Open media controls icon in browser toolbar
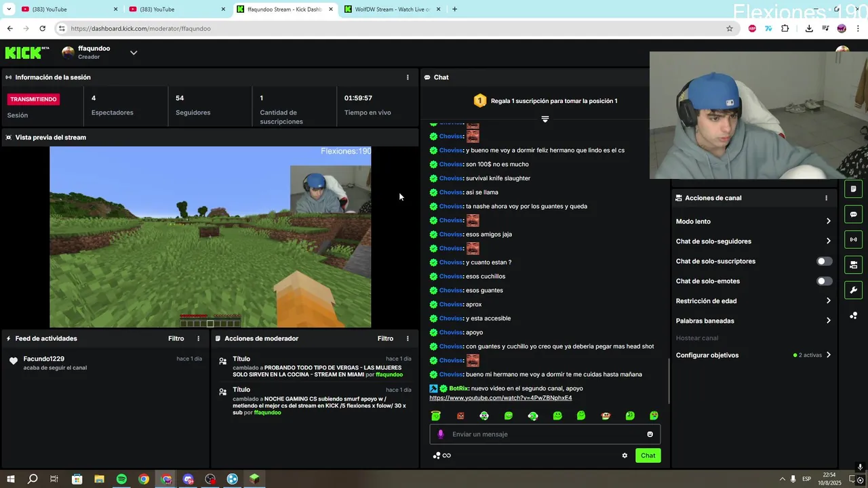Image resolution: width=868 pixels, height=488 pixels. [825, 28]
